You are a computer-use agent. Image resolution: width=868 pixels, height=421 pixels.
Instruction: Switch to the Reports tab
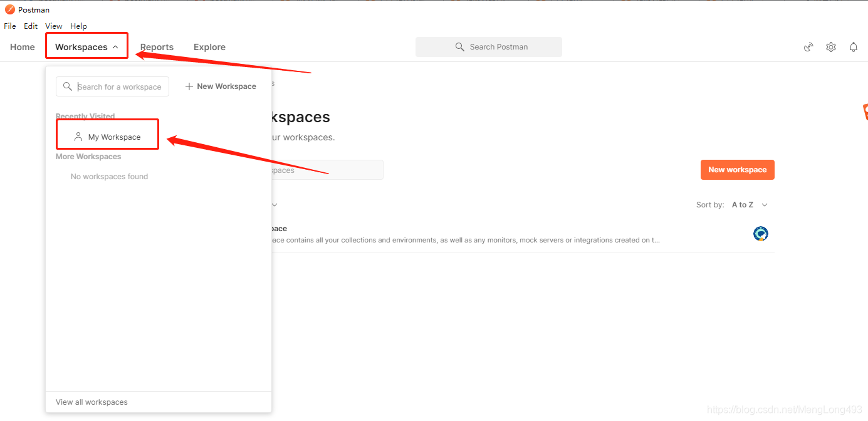157,47
